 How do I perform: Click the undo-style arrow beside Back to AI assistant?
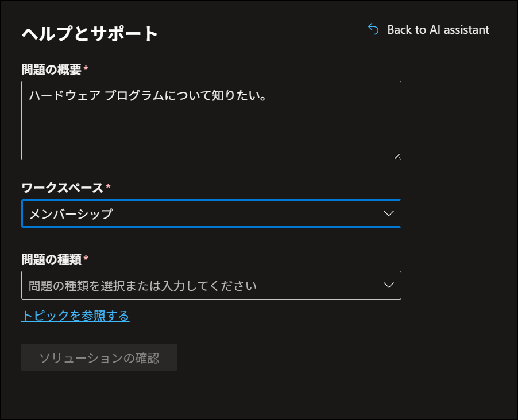[373, 29]
